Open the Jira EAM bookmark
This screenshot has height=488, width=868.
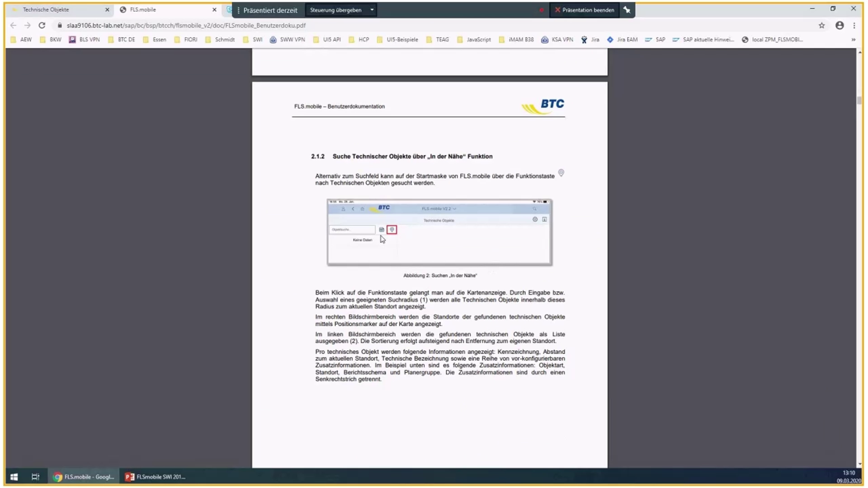tap(626, 39)
